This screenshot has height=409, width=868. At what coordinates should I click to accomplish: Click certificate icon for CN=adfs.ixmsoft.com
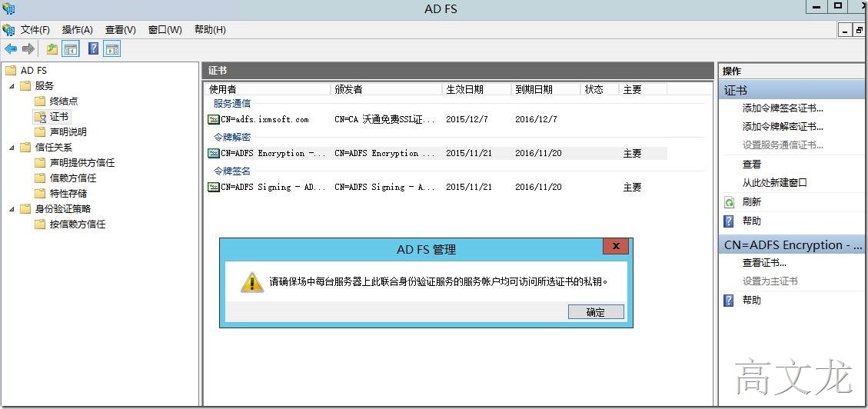coord(213,119)
